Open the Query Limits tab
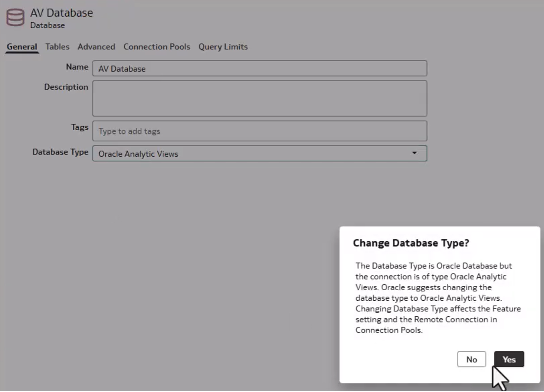 coord(223,47)
